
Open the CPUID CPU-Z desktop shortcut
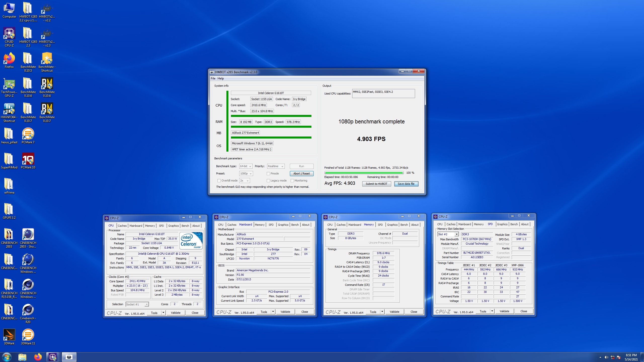[9, 37]
